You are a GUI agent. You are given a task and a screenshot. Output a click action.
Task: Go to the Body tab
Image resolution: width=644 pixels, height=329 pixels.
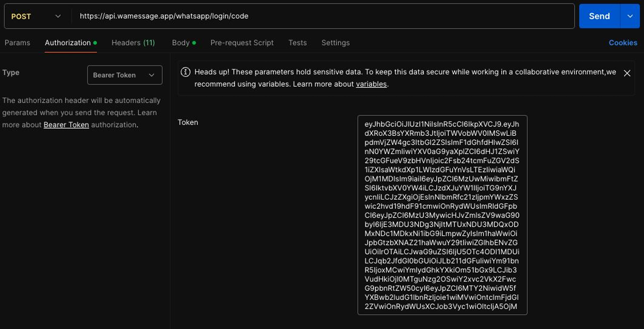pyautogui.click(x=181, y=43)
